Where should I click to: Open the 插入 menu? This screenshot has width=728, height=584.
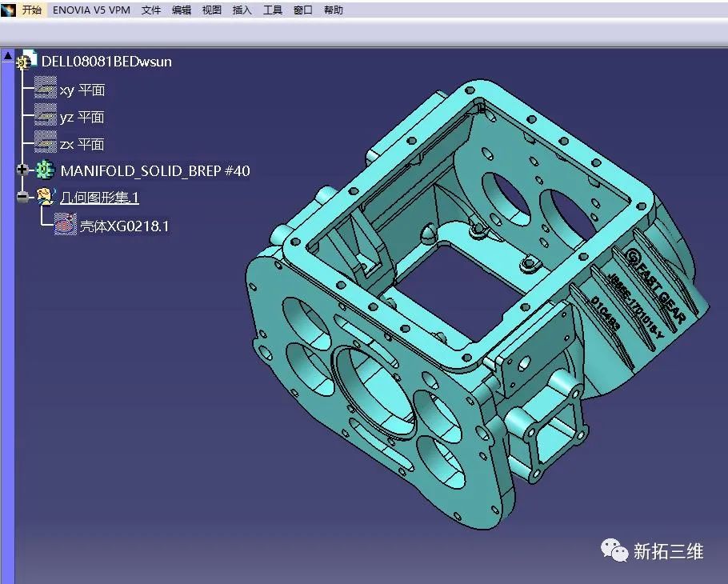pyautogui.click(x=242, y=10)
